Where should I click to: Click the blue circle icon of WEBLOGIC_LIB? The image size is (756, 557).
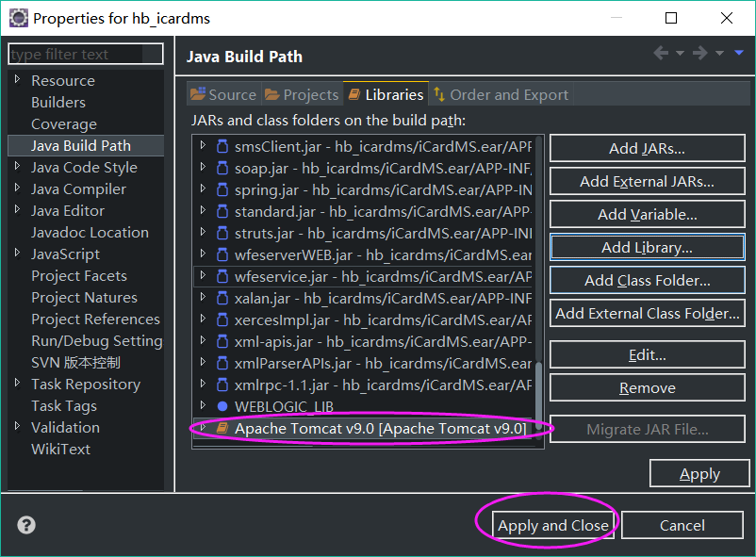point(222,406)
